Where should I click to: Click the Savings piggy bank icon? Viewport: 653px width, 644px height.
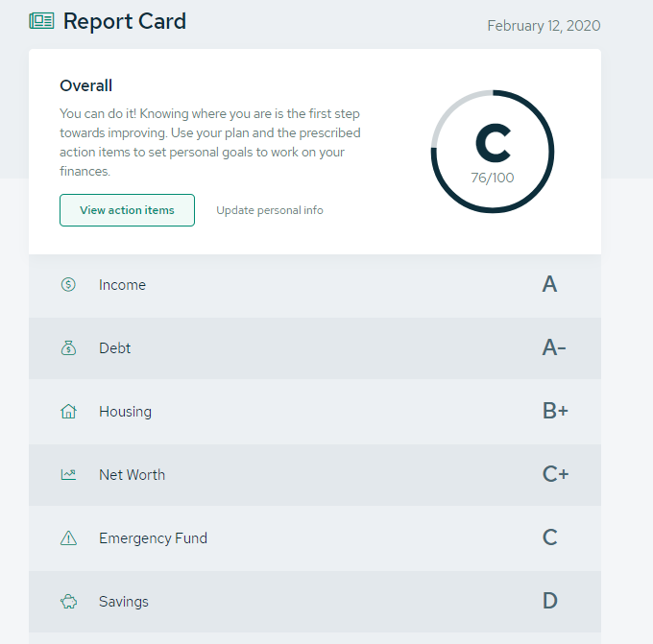pyautogui.click(x=69, y=602)
